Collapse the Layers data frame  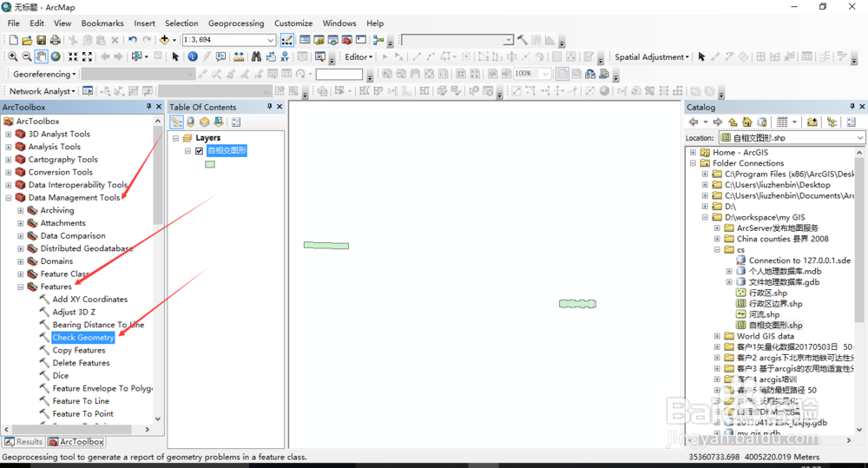coord(175,138)
